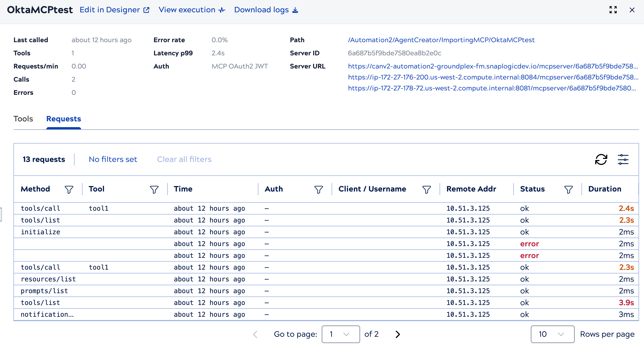The height and width of the screenshot is (354, 644).
Task: Click No filters set
Action: click(113, 159)
